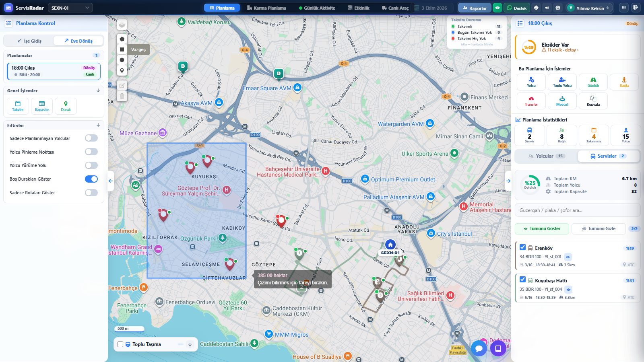Toggle Sadece Planlanmayan Yolcular filter
644x362 pixels.
(x=91, y=138)
